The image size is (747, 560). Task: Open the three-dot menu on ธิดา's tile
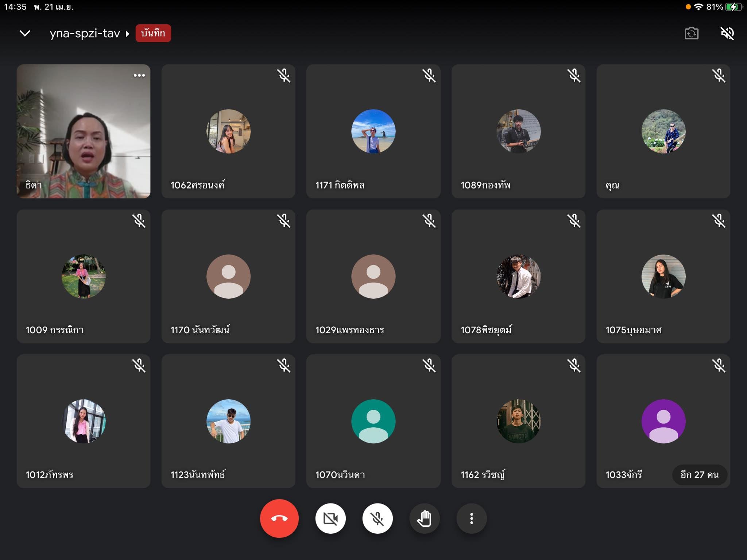click(139, 75)
